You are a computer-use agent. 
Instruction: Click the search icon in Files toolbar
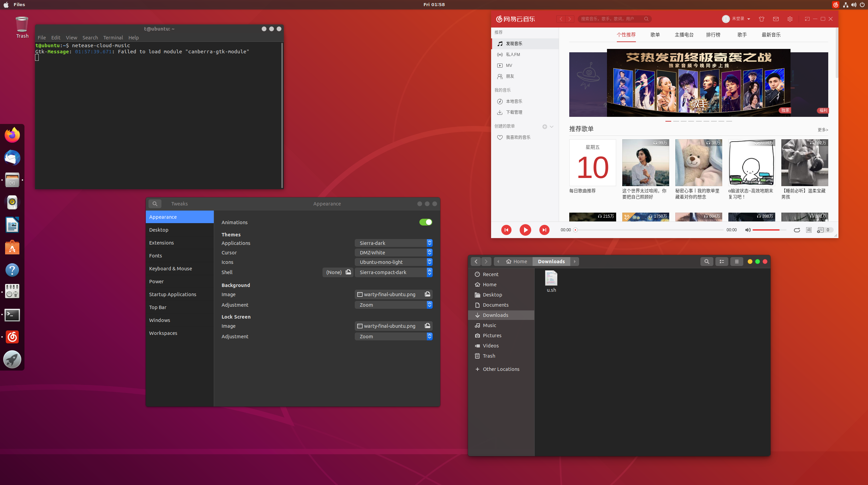point(707,262)
